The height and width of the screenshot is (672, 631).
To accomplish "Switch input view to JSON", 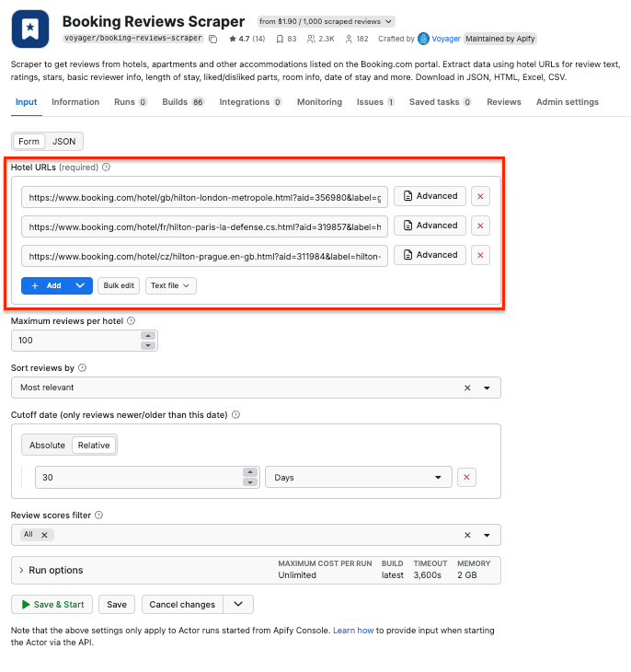I will click(x=63, y=142).
